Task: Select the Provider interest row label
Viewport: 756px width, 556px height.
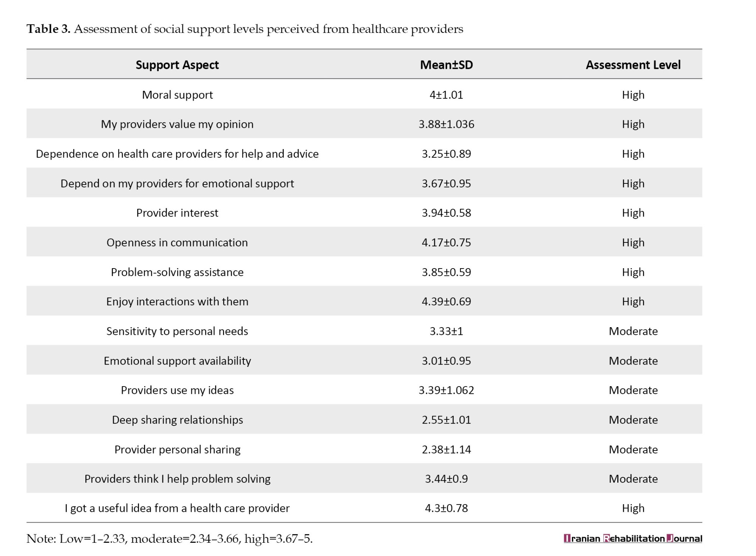Action: click(177, 213)
